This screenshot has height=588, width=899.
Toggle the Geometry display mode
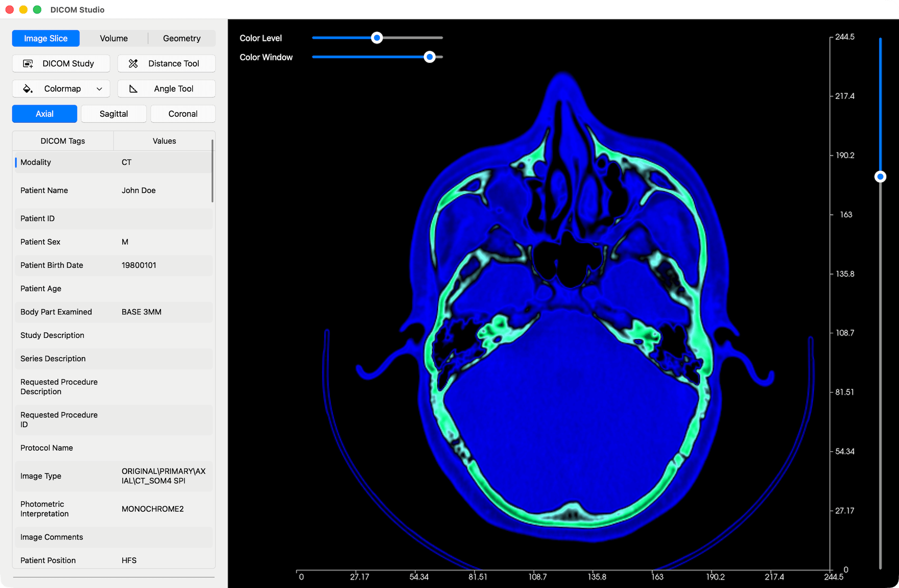click(x=182, y=38)
